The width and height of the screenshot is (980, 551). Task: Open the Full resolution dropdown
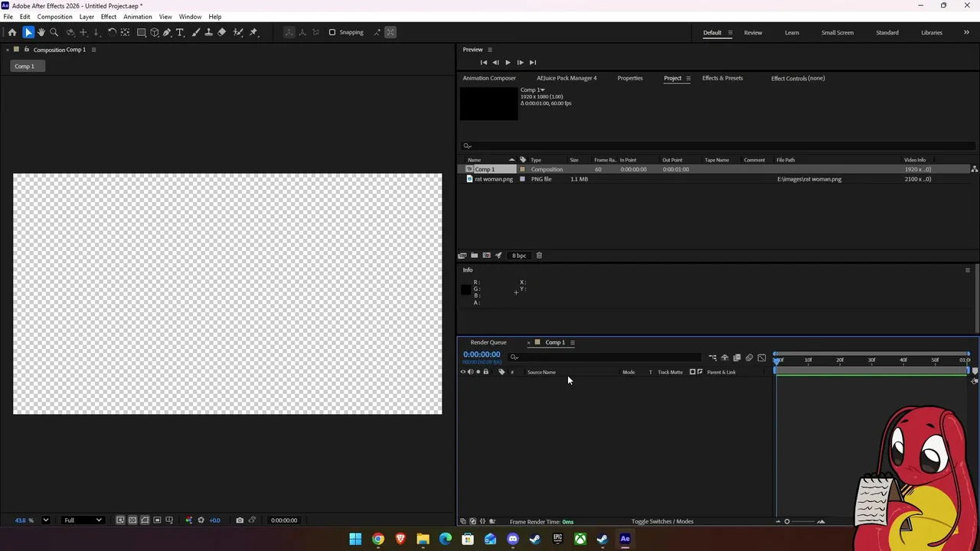[83, 520]
